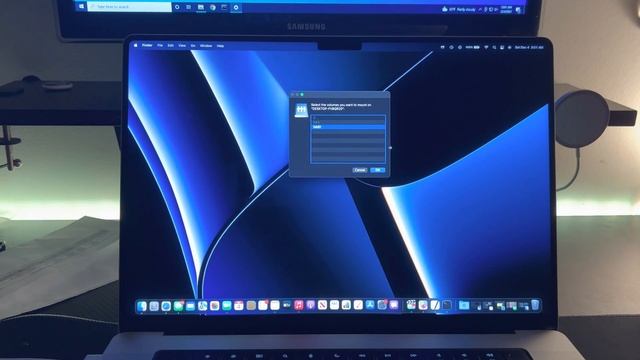Image resolution: width=640 pixels, height=360 pixels.
Task: Open the blue folder stack in Dock
Action: click(x=464, y=306)
